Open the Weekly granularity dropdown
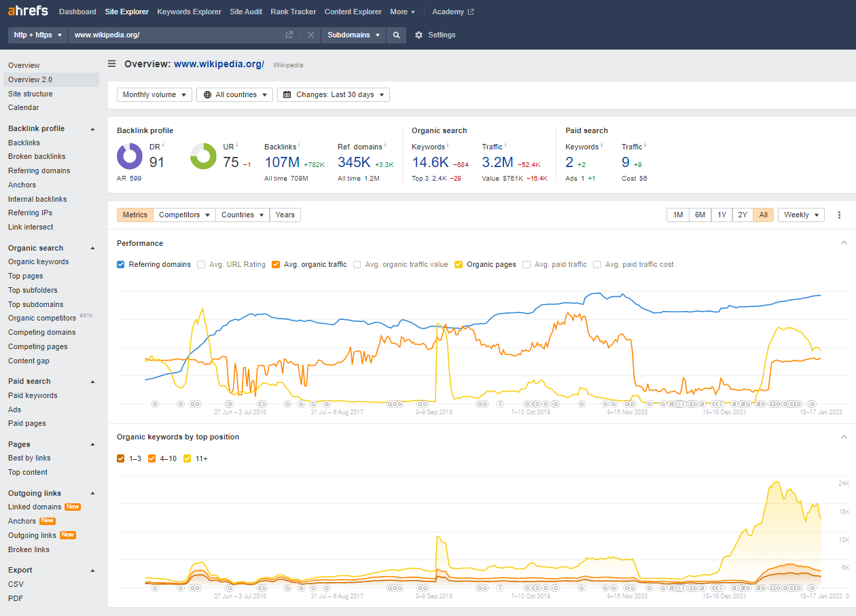The width and height of the screenshot is (856, 616). pos(801,215)
